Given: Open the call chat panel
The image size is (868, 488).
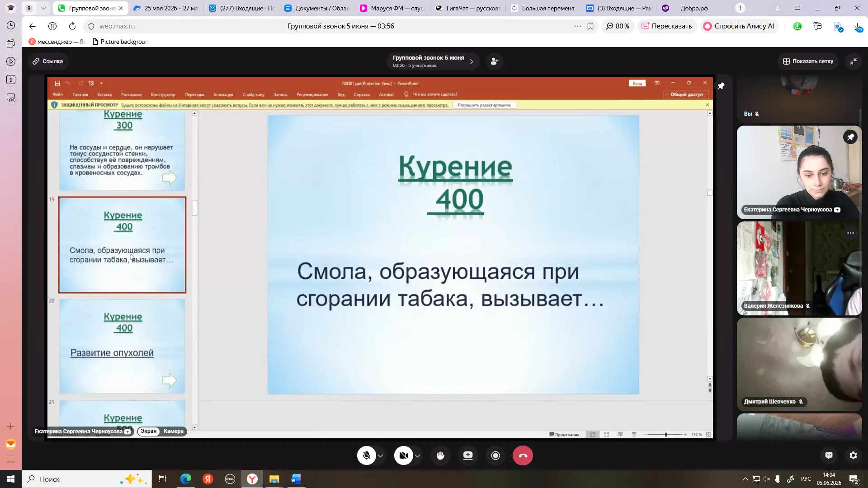Looking at the screenshot, I should click(829, 455).
